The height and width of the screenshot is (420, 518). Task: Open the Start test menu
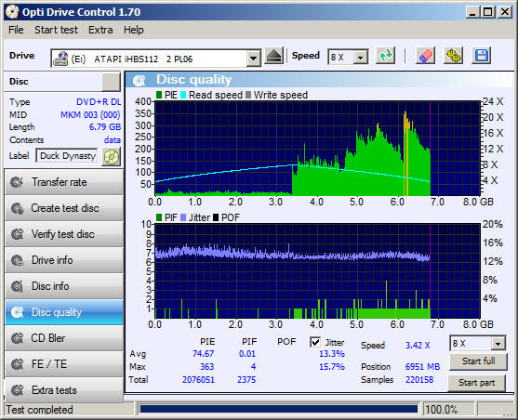point(56,30)
